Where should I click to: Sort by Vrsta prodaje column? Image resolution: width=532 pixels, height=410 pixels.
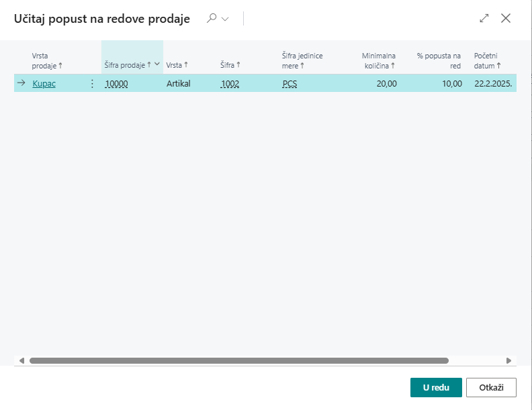pyautogui.click(x=46, y=60)
